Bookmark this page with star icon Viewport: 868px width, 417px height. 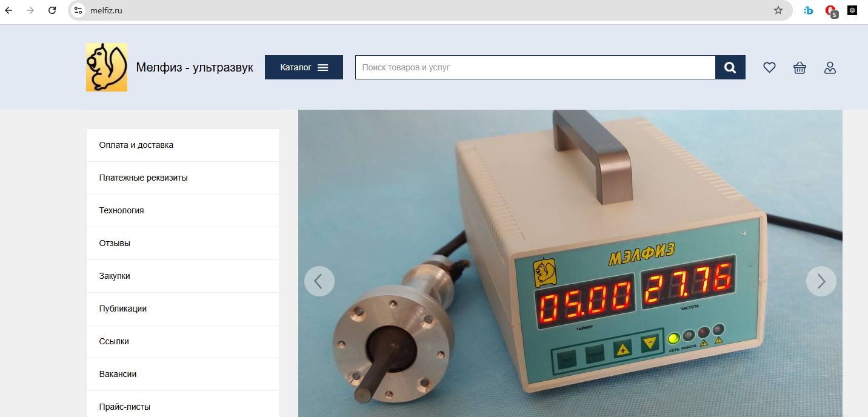(778, 10)
